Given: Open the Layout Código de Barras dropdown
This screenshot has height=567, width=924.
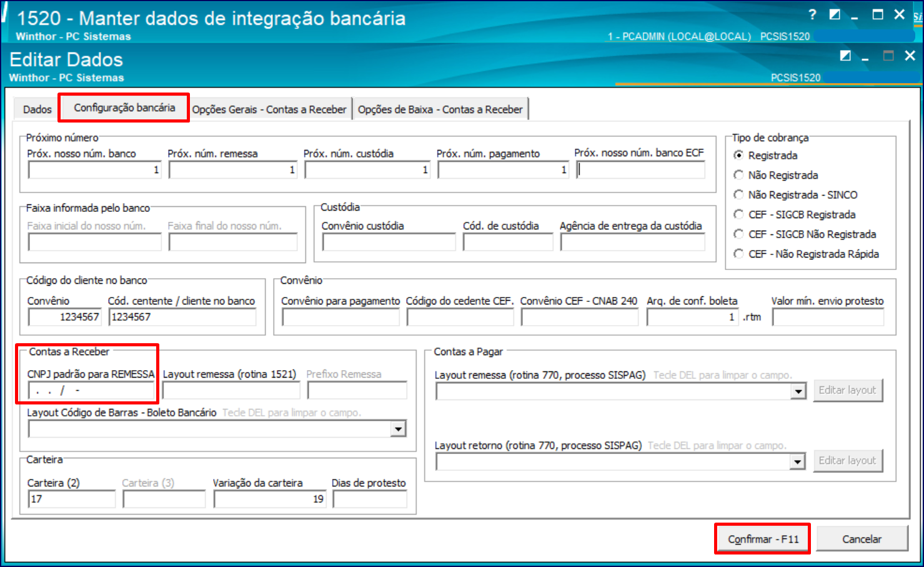Looking at the screenshot, I should (398, 428).
